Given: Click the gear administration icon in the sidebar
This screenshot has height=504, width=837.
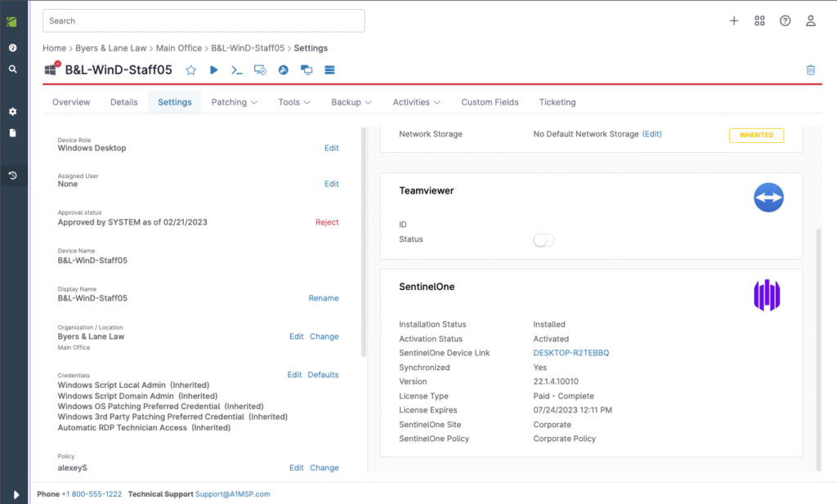Looking at the screenshot, I should coord(12,111).
